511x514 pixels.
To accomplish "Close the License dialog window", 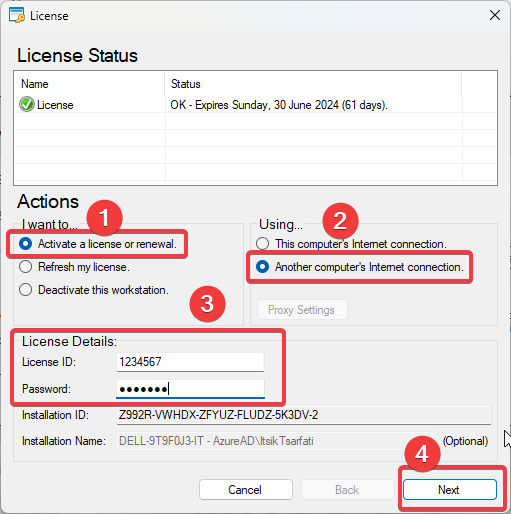I will 495,15.
